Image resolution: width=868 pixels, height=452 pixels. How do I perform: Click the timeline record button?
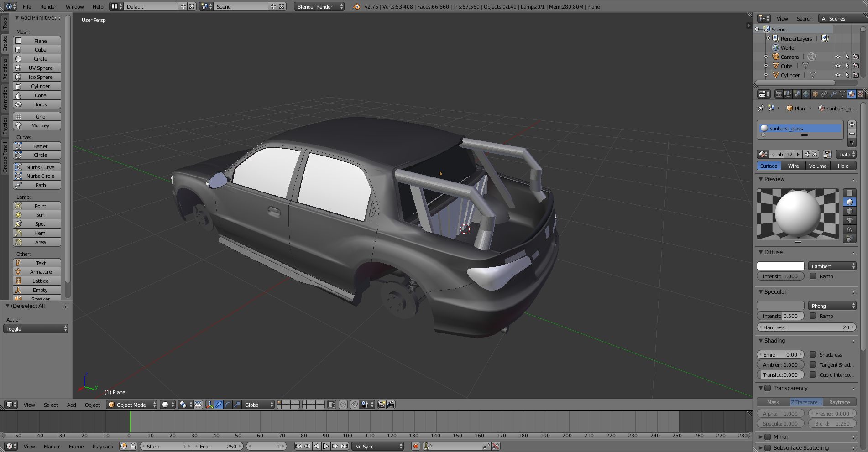pos(415,447)
